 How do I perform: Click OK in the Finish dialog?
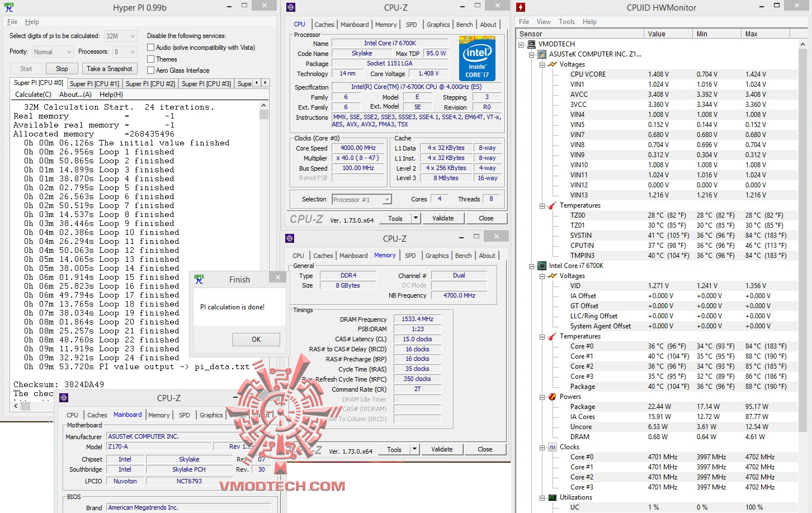pos(256,340)
